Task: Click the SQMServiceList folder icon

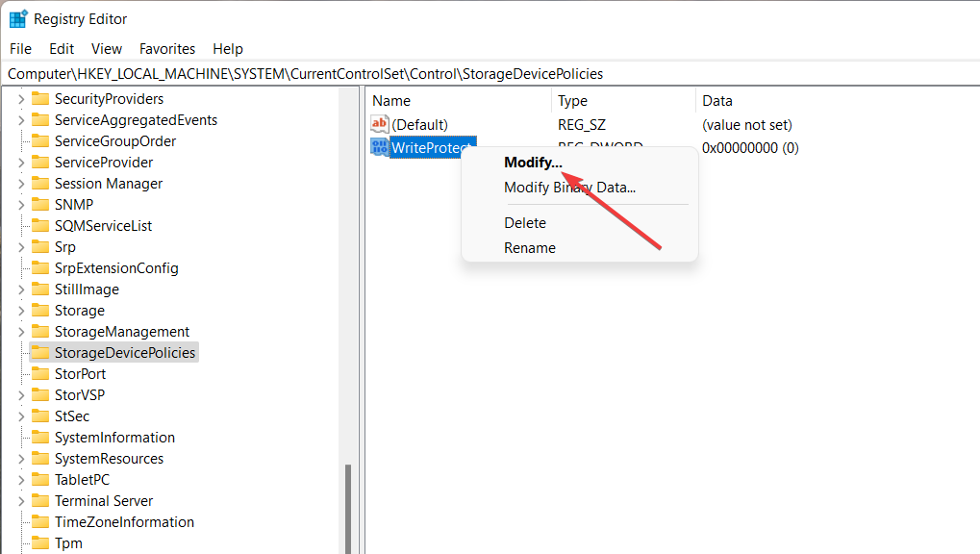Action: (40, 226)
